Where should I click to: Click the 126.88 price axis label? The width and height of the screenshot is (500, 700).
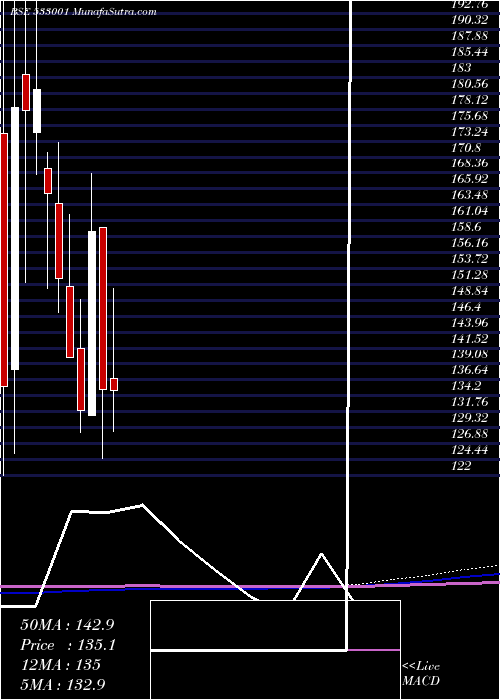coord(470,434)
